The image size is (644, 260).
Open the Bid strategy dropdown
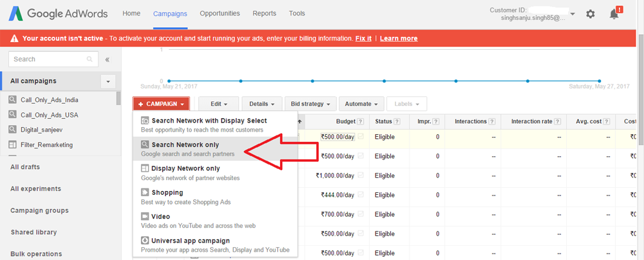[x=310, y=104]
